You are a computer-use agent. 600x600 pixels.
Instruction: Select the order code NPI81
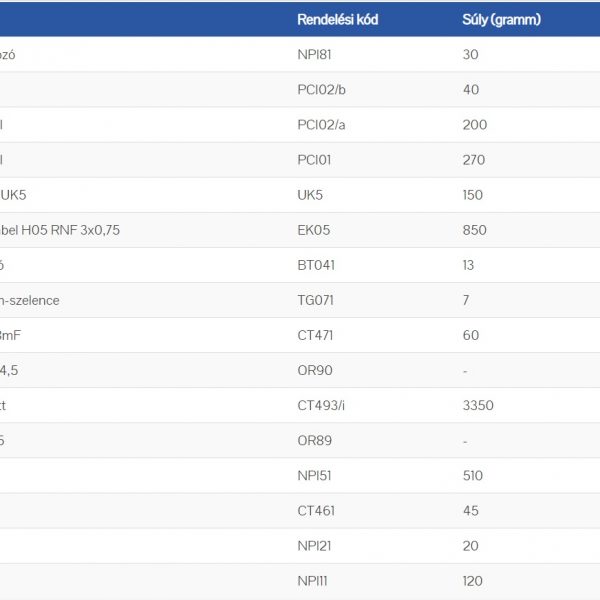[x=314, y=55]
